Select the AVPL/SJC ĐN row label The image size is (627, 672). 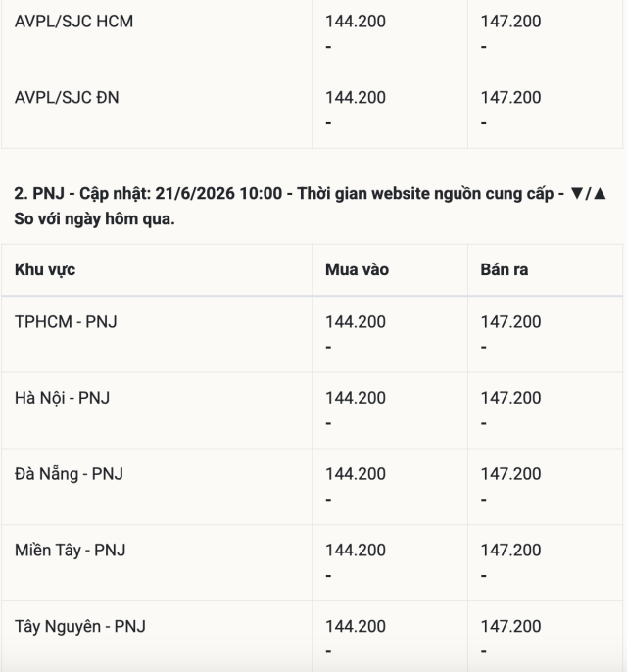67,98
